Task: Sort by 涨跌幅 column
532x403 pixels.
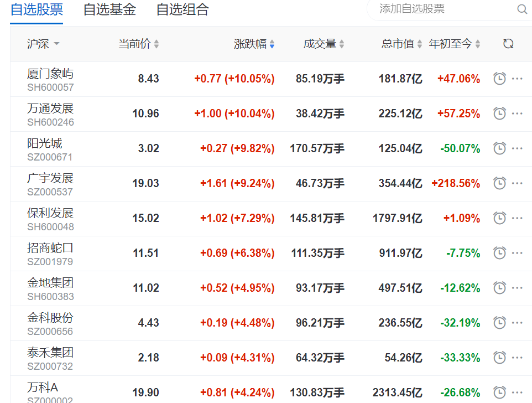Action: click(254, 44)
